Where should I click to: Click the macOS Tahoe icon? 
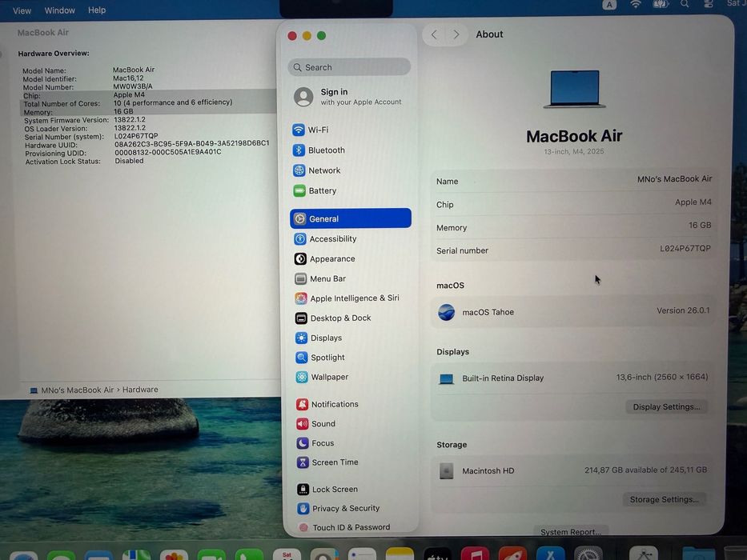click(447, 312)
